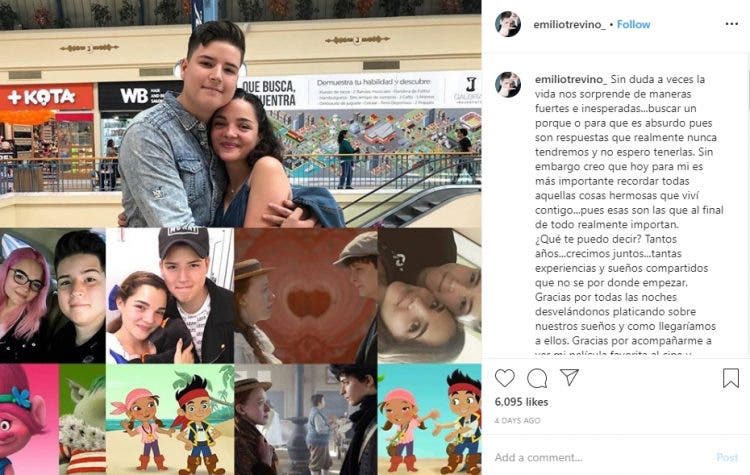Open emiliotrevino_ profile from caption username

coord(571,79)
